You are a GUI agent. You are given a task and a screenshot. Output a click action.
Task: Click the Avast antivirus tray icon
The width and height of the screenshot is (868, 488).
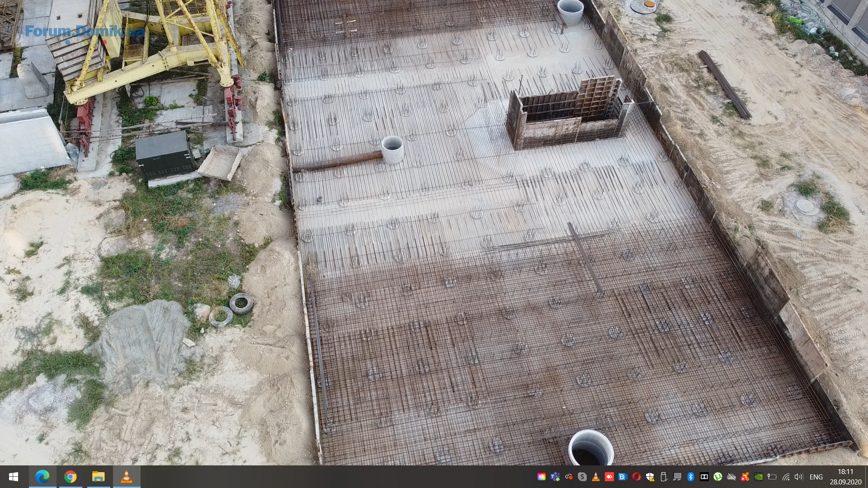(x=745, y=477)
